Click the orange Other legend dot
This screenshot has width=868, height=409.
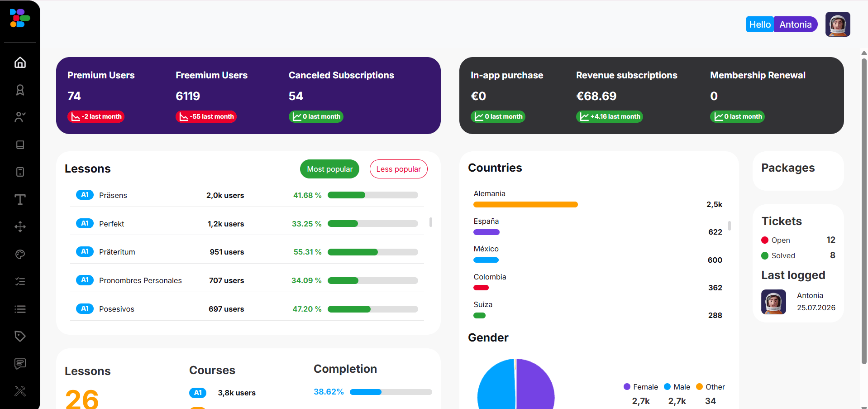click(699, 386)
